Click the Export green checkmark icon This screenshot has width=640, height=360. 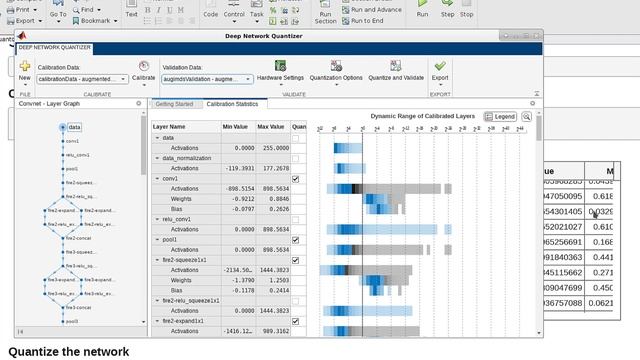[440, 66]
